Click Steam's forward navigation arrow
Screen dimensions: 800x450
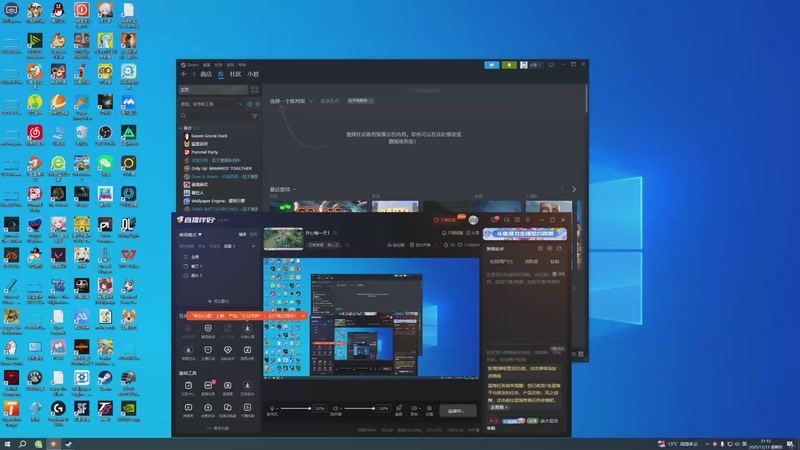coord(193,74)
